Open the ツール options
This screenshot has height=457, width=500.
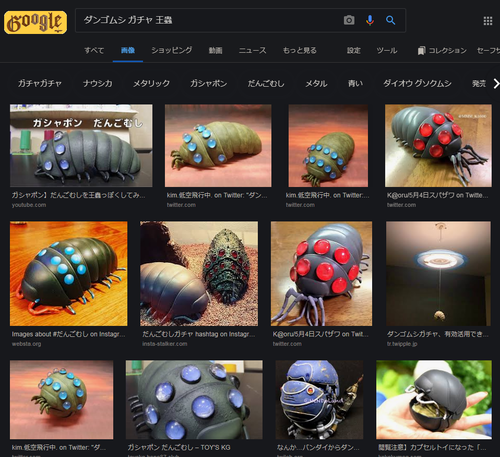coord(387,51)
